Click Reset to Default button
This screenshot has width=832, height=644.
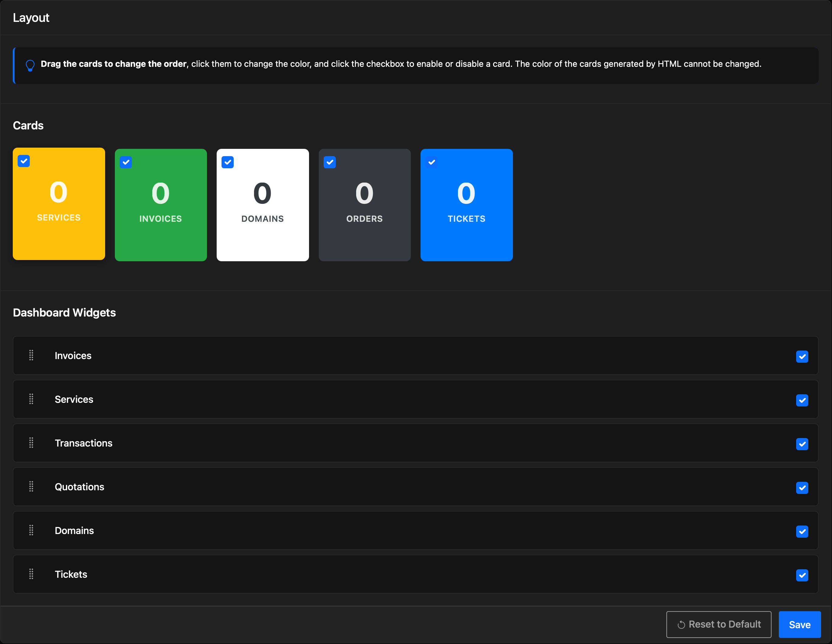pyautogui.click(x=718, y=625)
